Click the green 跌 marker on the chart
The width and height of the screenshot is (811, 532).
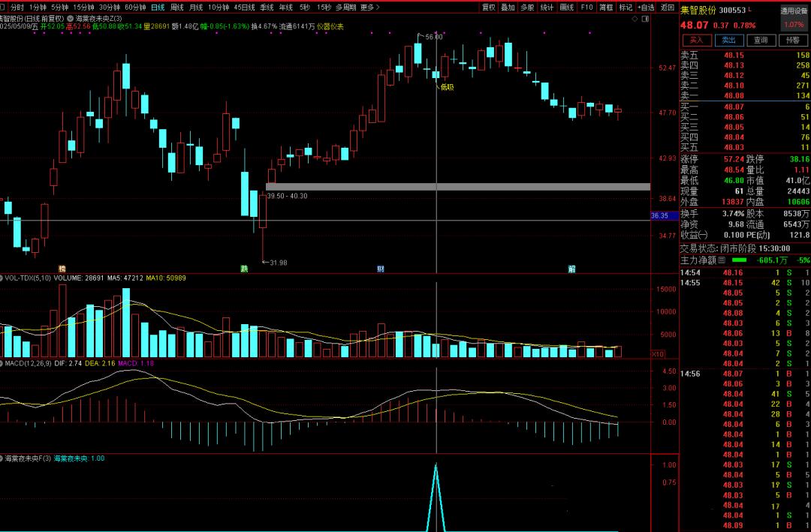tap(244, 269)
